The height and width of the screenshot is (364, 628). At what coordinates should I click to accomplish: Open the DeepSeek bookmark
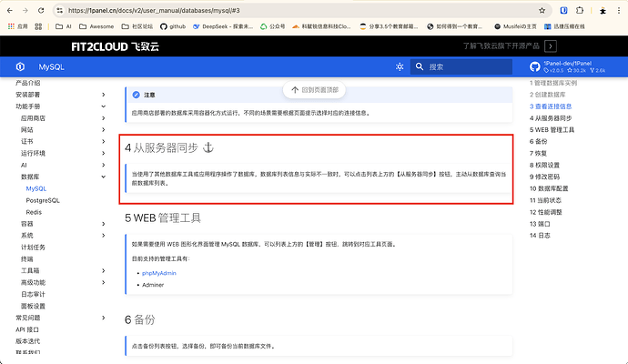223,26
